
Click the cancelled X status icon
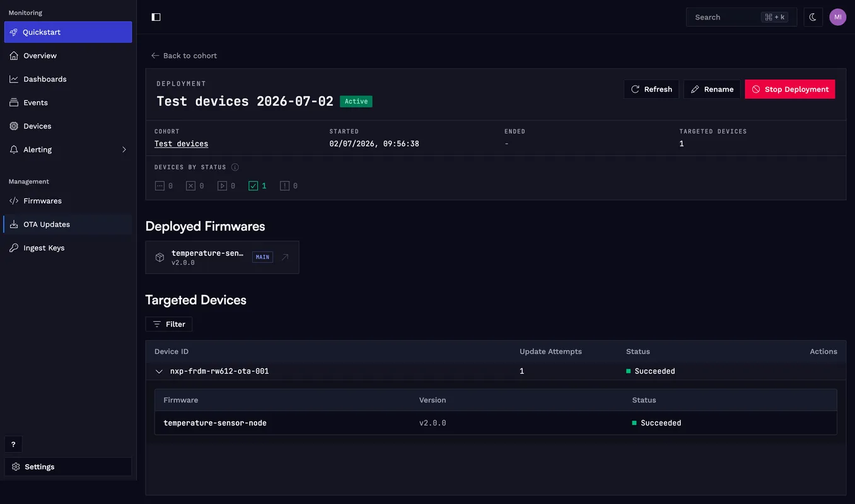click(190, 186)
